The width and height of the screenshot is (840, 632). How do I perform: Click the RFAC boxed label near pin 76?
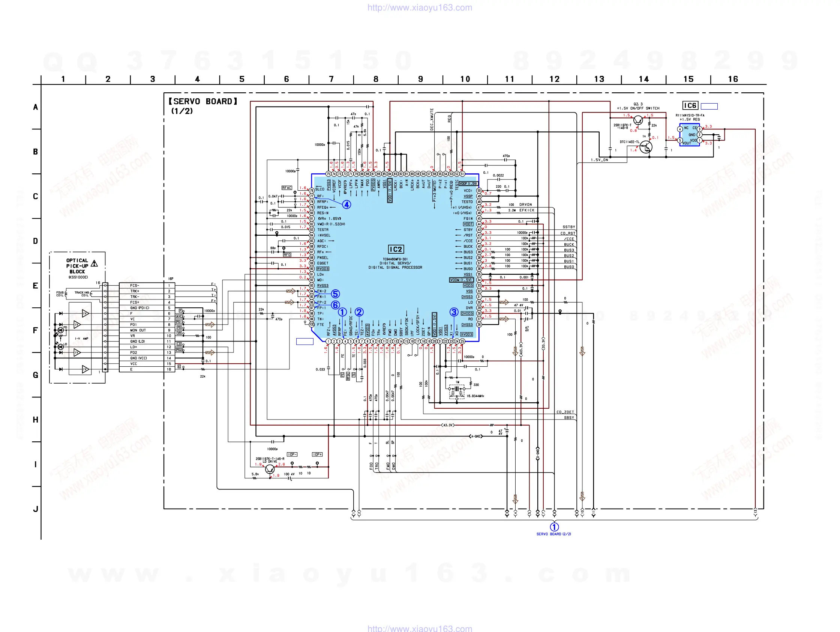[x=287, y=188]
